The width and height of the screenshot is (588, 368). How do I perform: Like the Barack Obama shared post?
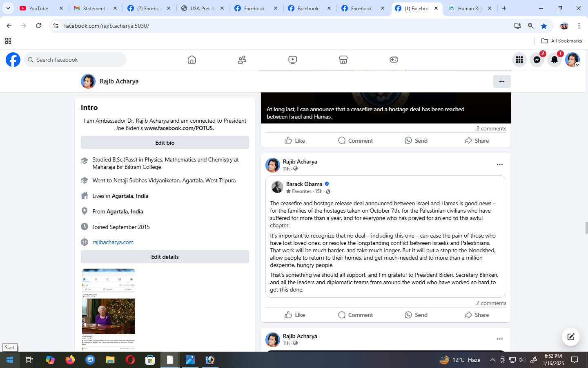[295, 315]
